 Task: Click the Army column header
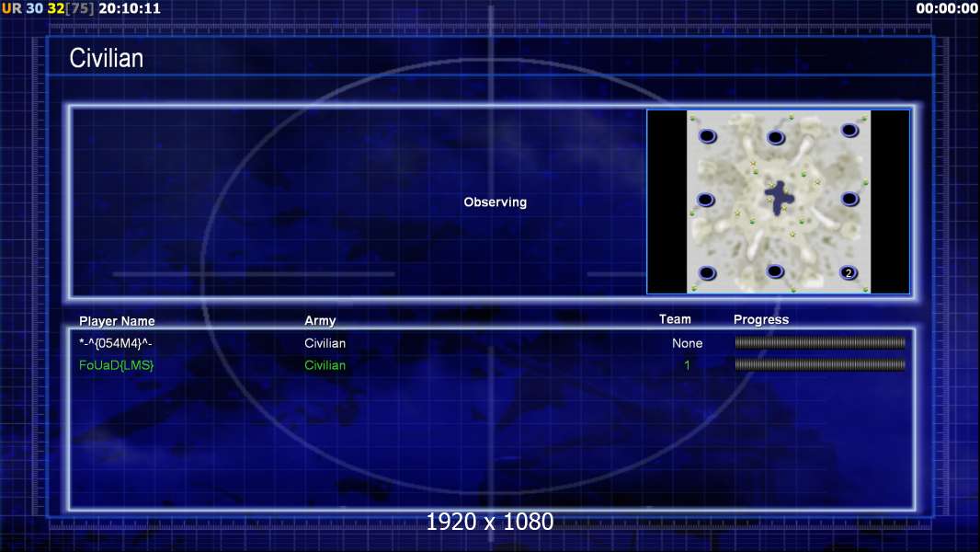[x=320, y=320]
